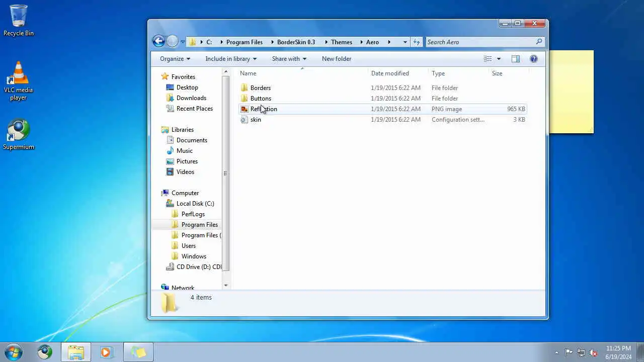Image resolution: width=644 pixels, height=362 pixels.
Task: Click the Configuration sett... type text
Action: point(458,120)
